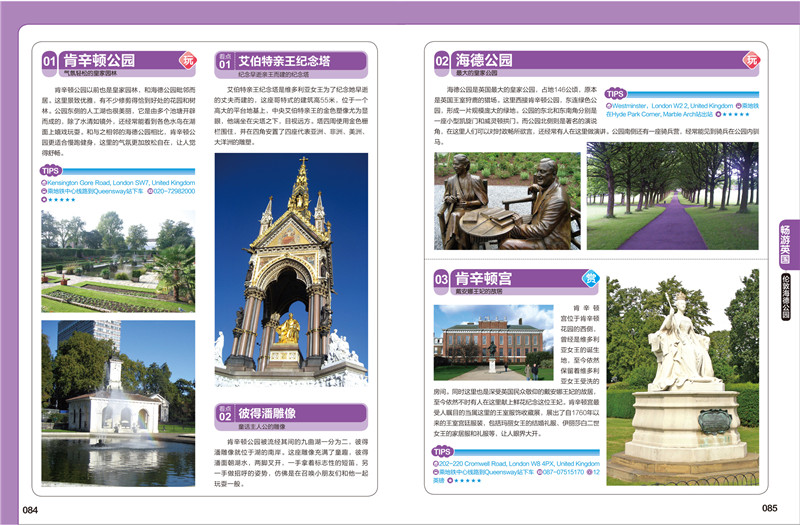Screen dimensions: 800x525
Task: Click subtitle 童话主人公的雕像
Action: click(262, 427)
